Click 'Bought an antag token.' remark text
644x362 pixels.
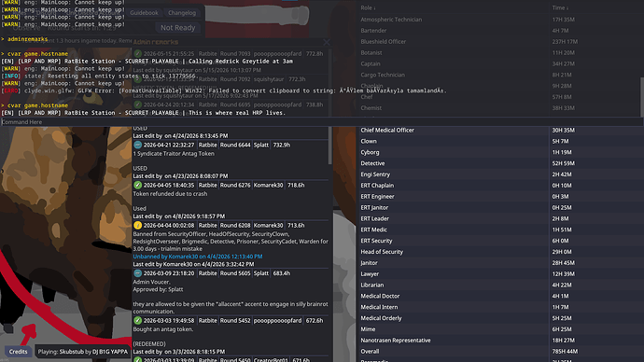163,329
